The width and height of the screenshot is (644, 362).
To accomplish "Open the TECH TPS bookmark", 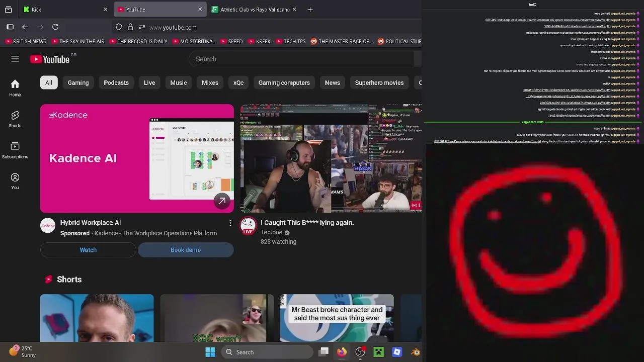I will [x=291, y=41].
